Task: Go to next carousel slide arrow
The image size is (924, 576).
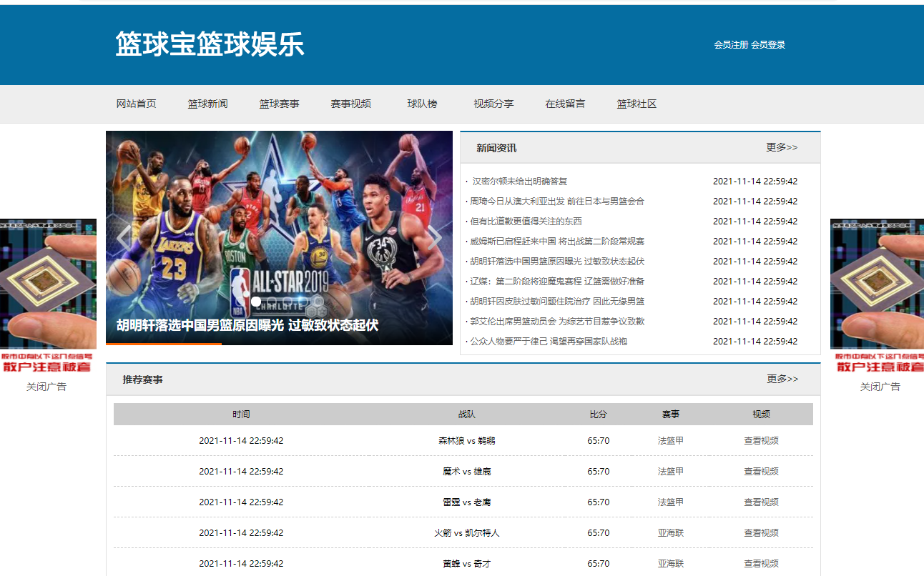Action: [434, 238]
